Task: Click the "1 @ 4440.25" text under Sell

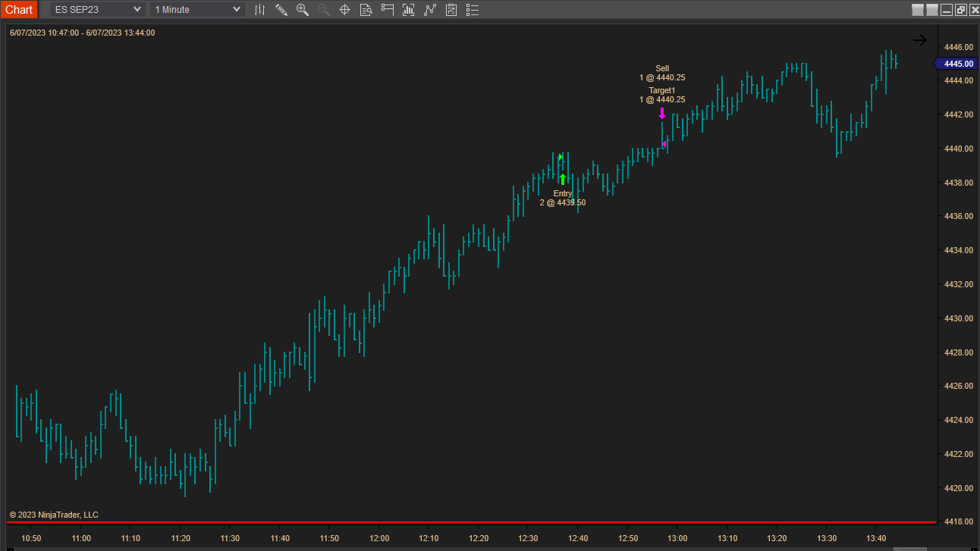Action: tap(662, 77)
